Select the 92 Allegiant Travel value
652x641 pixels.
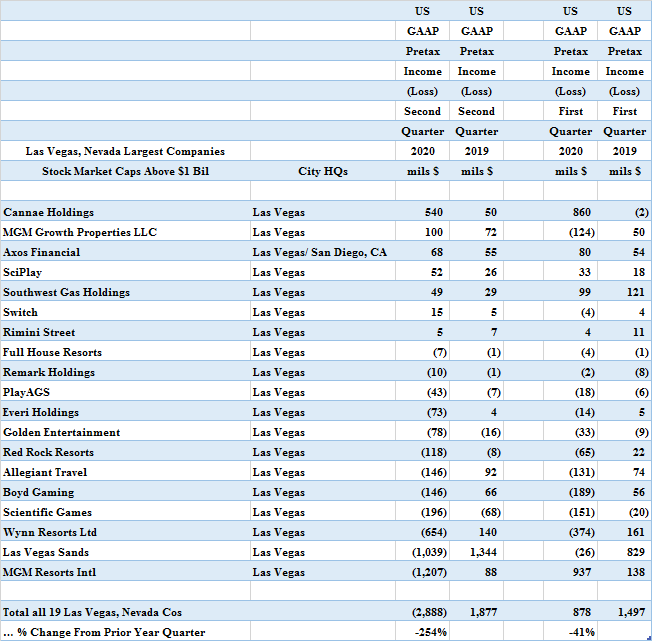click(x=491, y=472)
